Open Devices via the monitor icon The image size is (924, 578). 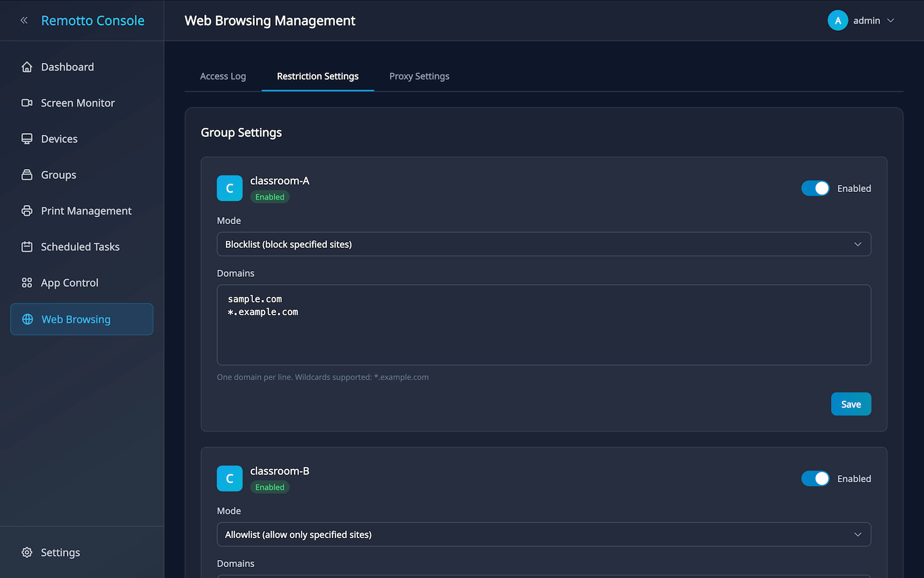point(27,139)
